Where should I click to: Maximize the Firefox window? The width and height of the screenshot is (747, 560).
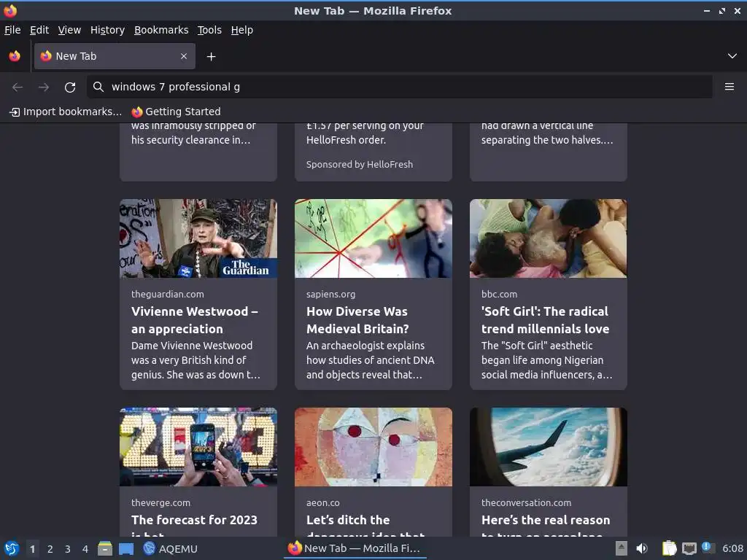(x=722, y=10)
